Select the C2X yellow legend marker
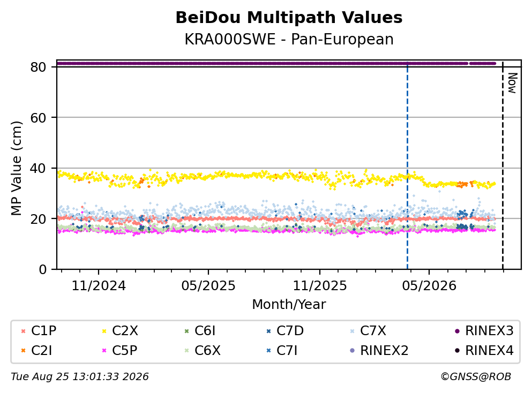Viewport: 532px width, 393px height. (x=104, y=331)
